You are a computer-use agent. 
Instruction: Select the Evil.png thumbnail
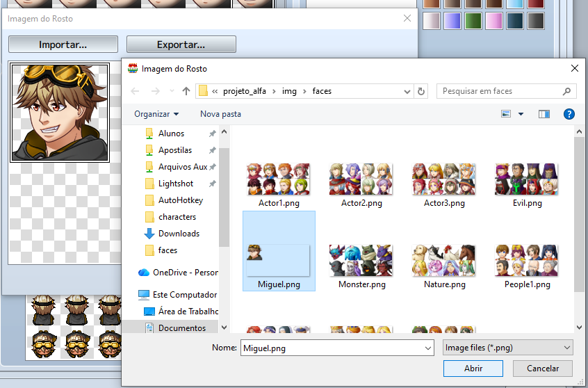(527, 179)
